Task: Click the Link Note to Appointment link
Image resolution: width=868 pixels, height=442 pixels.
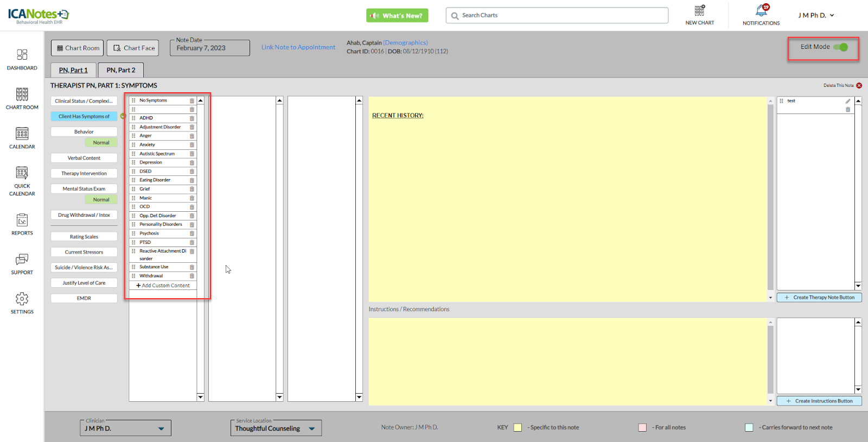Action: coord(298,47)
